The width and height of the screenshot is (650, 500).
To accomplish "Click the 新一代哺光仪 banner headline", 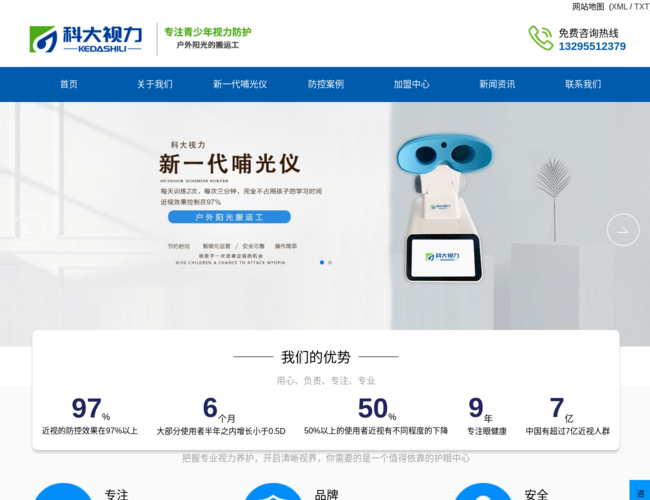I will click(x=229, y=164).
